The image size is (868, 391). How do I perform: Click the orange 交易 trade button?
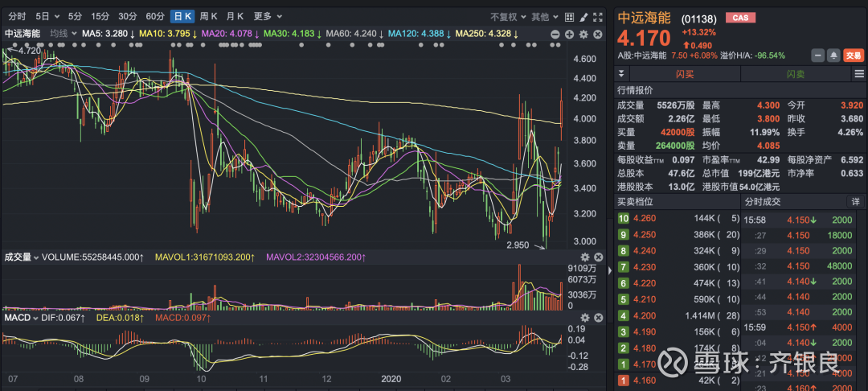[x=853, y=56]
